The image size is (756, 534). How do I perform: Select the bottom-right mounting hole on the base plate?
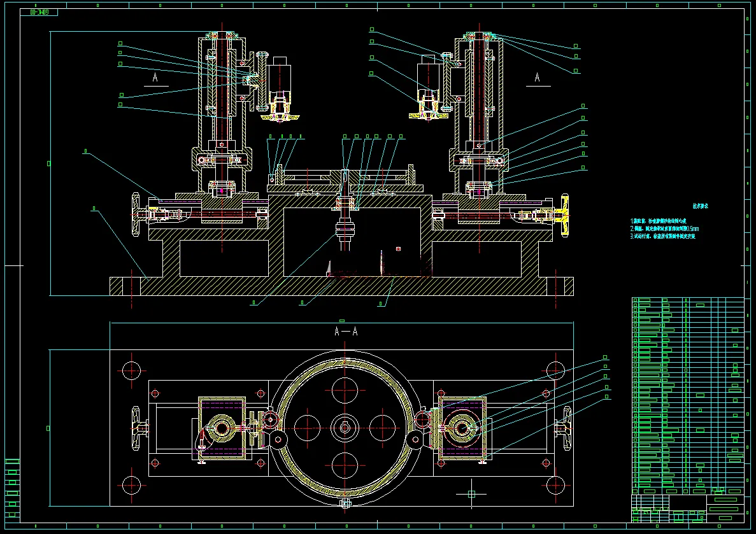click(x=555, y=485)
